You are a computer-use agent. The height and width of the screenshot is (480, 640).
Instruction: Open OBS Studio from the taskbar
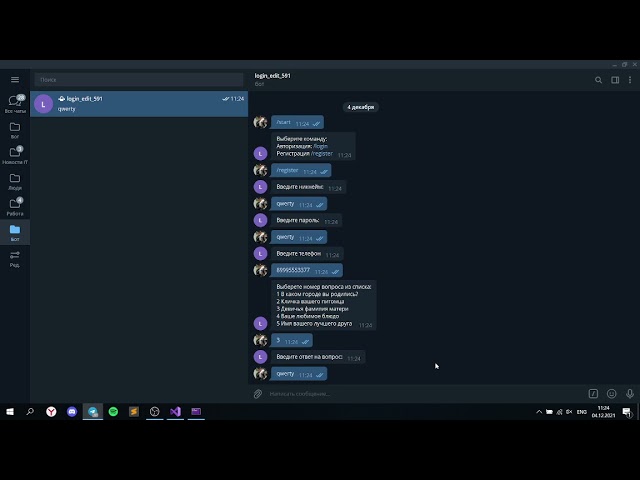155,411
